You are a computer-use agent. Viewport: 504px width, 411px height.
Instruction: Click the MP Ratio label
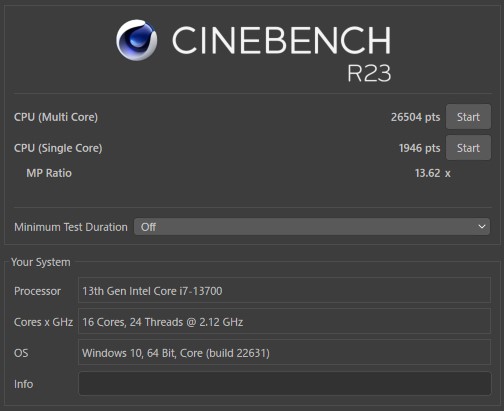tap(49, 173)
